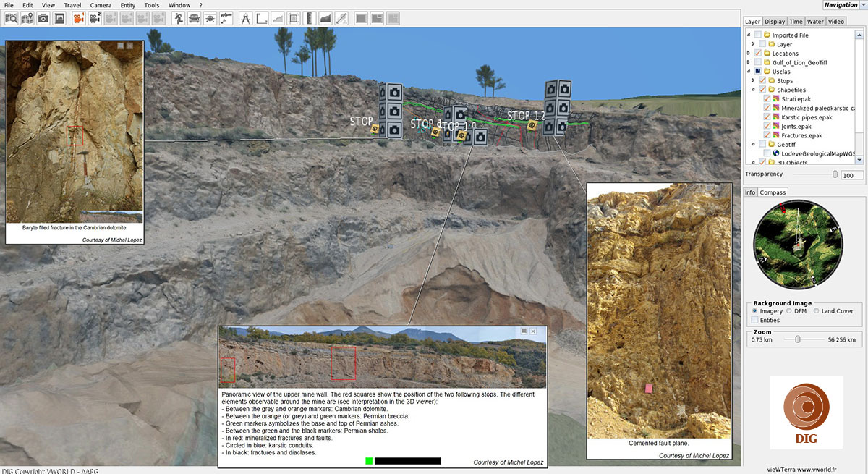The width and height of the screenshot is (868, 474).
Task: Expand the Locations folder node
Action: [749, 54]
